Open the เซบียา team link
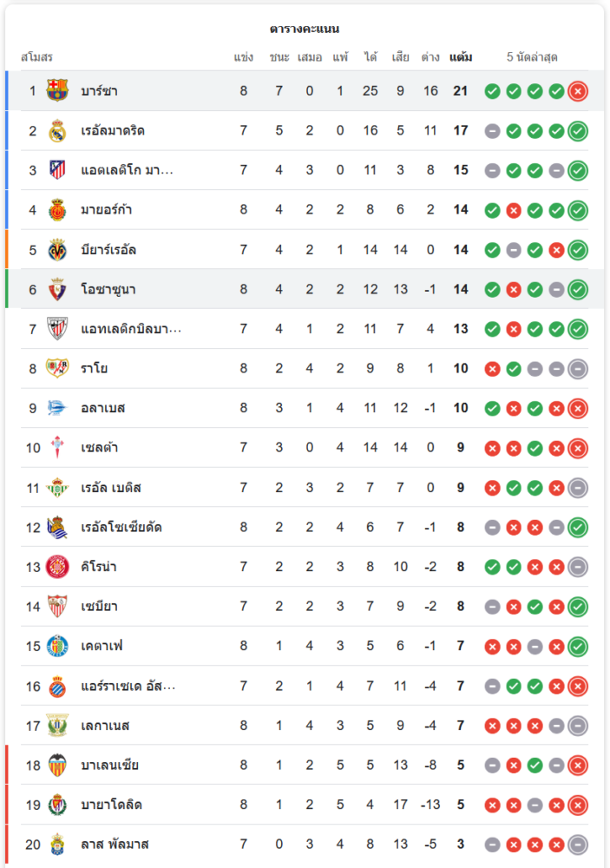Screen dimensions: 610x868 point(100,607)
